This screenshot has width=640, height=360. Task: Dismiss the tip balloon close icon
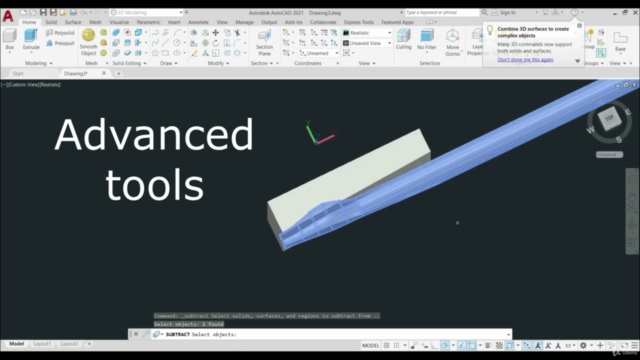579,26
